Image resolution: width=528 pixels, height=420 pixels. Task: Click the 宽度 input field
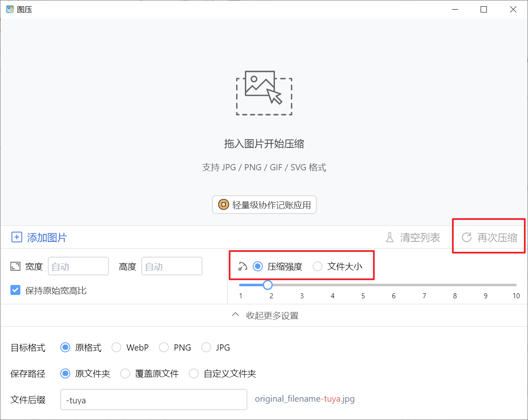pyautogui.click(x=78, y=266)
